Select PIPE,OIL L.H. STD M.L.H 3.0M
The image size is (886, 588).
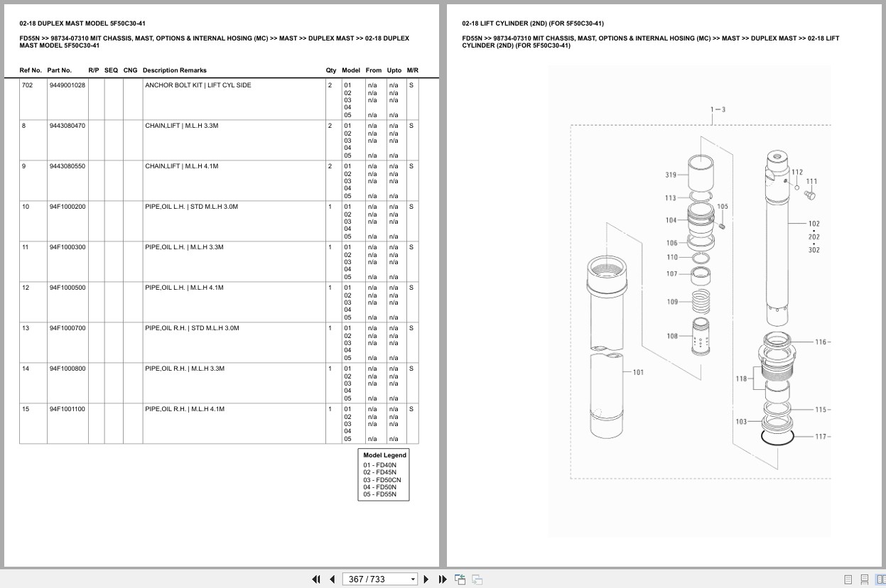(x=192, y=207)
